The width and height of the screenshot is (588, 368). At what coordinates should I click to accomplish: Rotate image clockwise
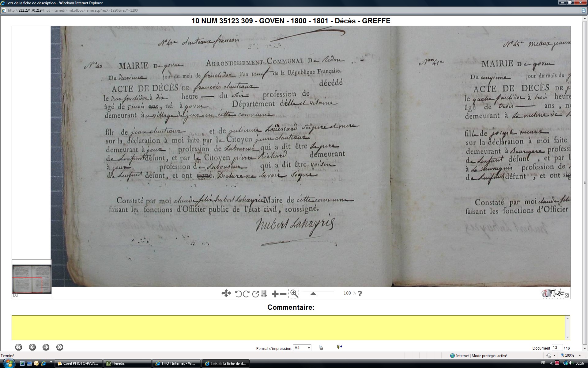coord(246,294)
